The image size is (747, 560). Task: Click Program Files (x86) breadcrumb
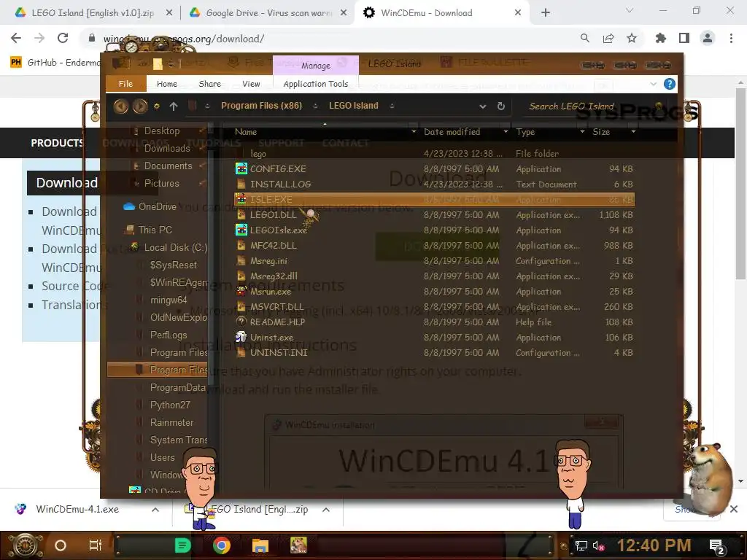(261, 106)
